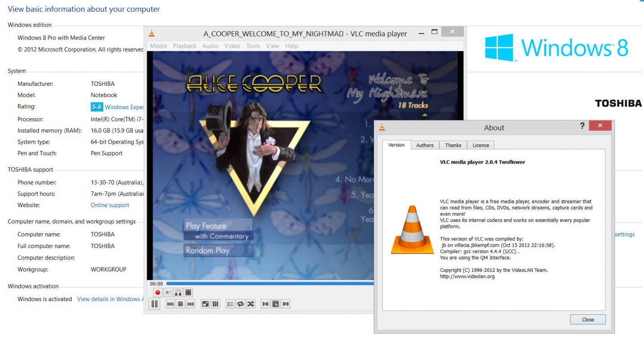
Task: Take a snapshot with the camera icon
Action: (x=168, y=293)
